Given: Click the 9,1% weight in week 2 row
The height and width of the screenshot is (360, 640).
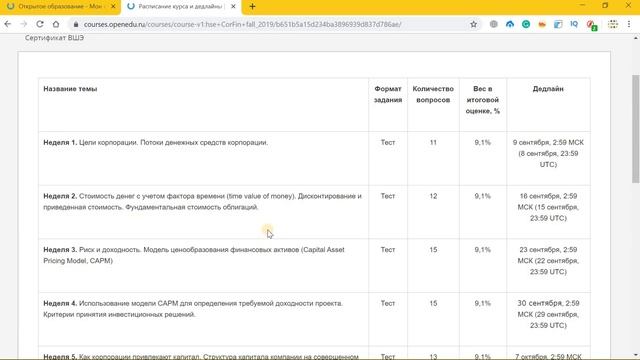Looking at the screenshot, I should pyautogui.click(x=482, y=196).
